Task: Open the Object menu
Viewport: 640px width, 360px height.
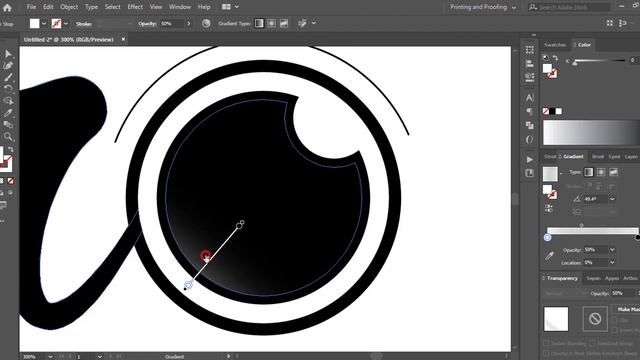Action: 69,7
